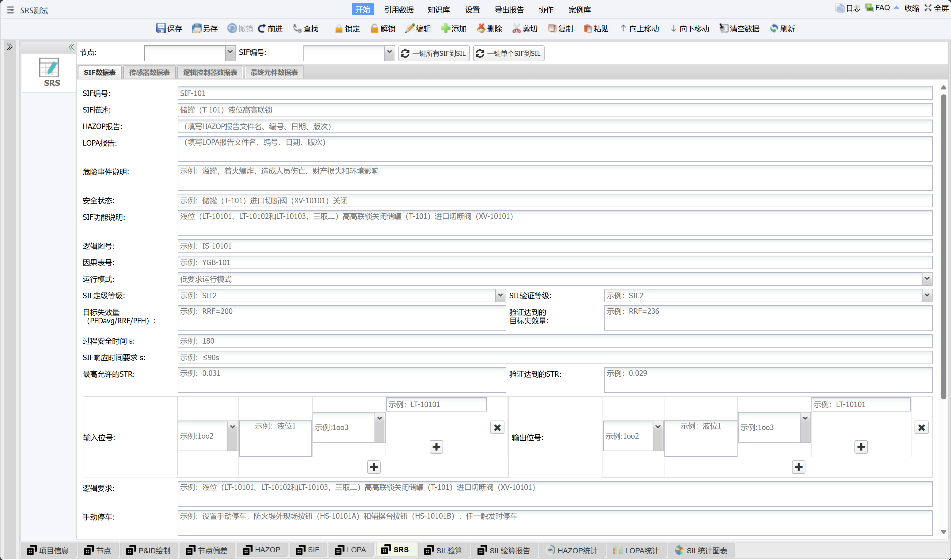Viewport: 951px width, 560px height.
Task: Click the Add (添加) green plus icon
Action: [x=445, y=29]
